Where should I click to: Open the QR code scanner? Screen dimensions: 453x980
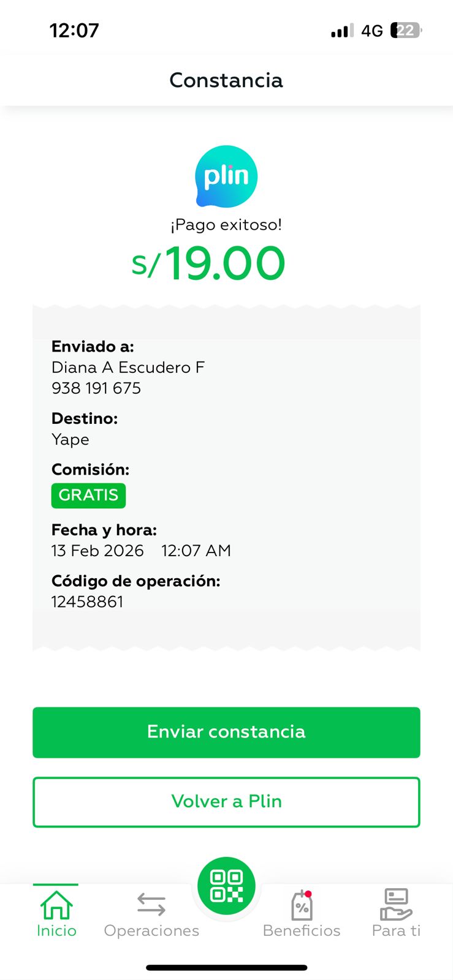coord(226,886)
